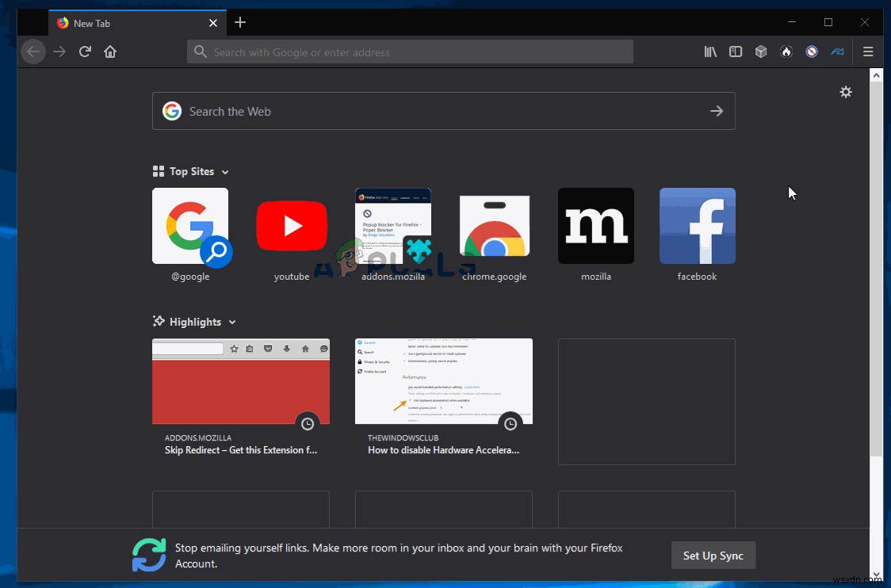Open the Library icon in the toolbar

[710, 52]
